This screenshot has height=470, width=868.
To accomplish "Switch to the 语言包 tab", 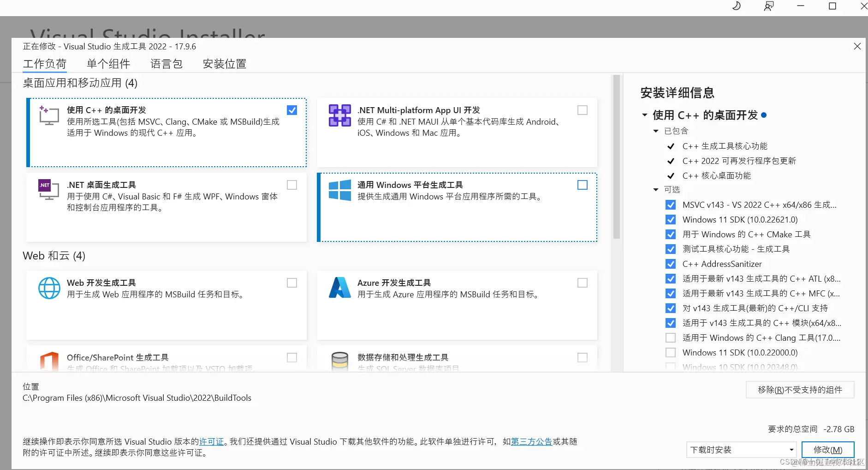I will [x=166, y=64].
